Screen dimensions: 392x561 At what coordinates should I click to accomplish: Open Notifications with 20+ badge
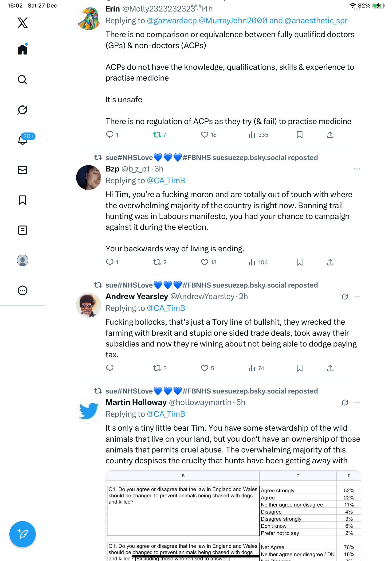23,140
